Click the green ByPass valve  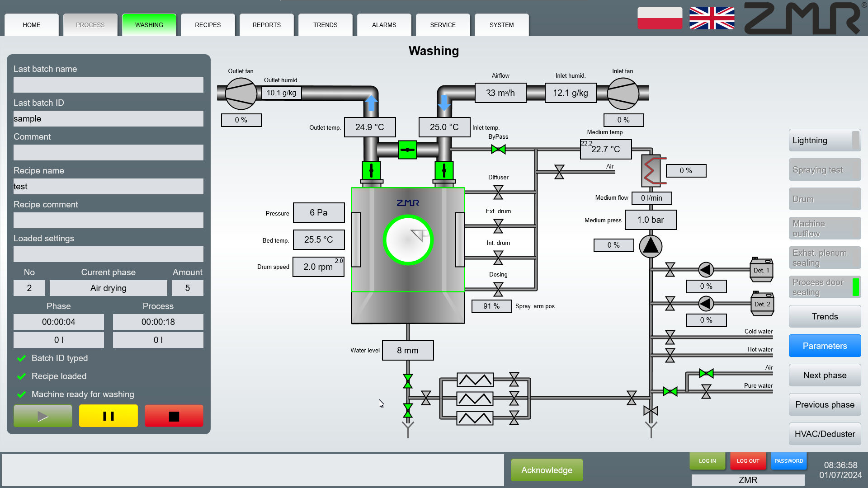(x=498, y=149)
